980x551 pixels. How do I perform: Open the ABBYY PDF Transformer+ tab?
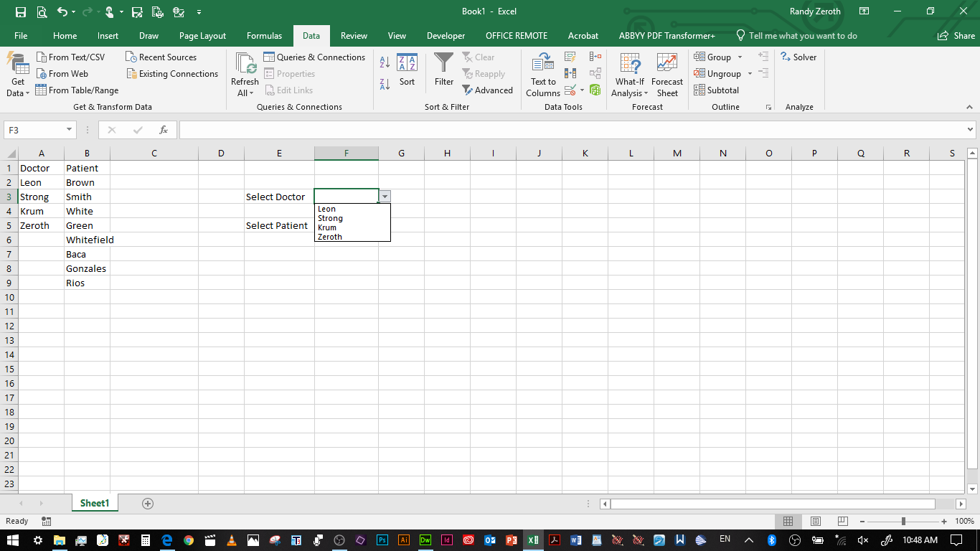coord(667,36)
